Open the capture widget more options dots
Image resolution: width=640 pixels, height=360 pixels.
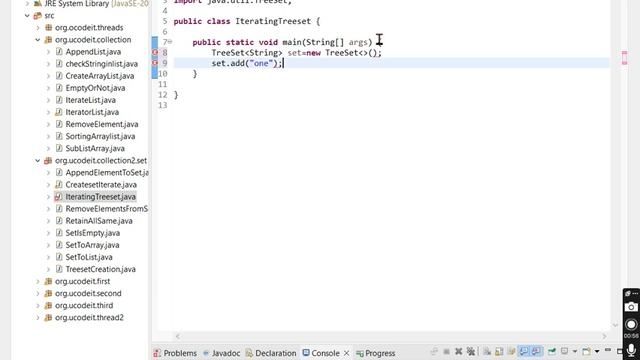[x=635, y=293]
